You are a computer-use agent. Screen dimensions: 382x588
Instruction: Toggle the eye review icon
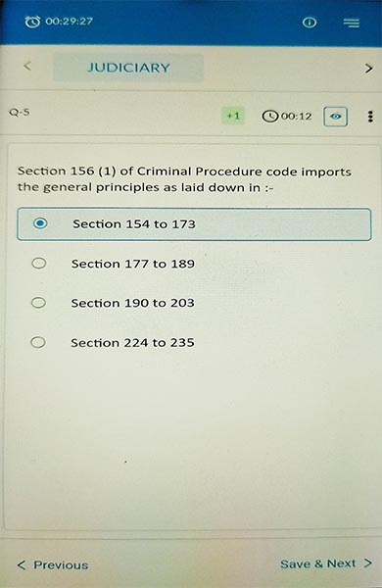point(336,117)
